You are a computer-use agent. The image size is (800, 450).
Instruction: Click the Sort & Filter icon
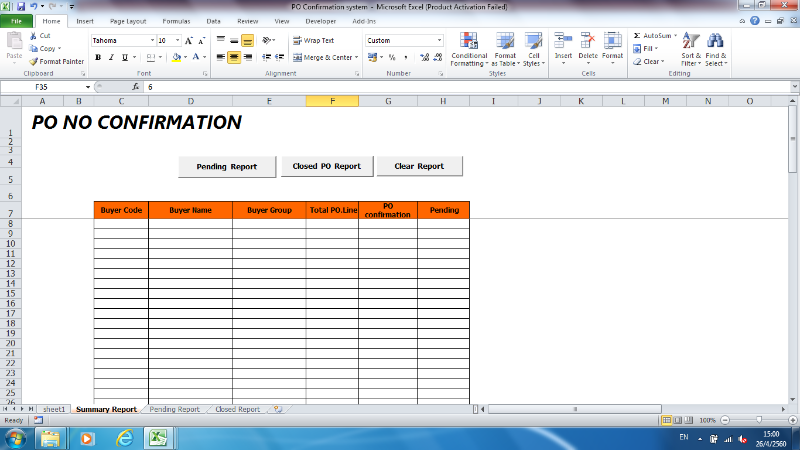coord(690,42)
